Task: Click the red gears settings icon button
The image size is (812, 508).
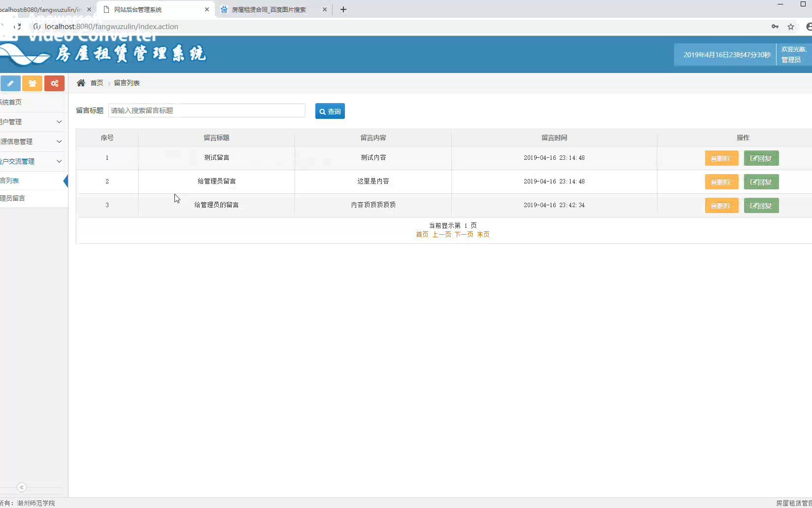Action: [54, 83]
